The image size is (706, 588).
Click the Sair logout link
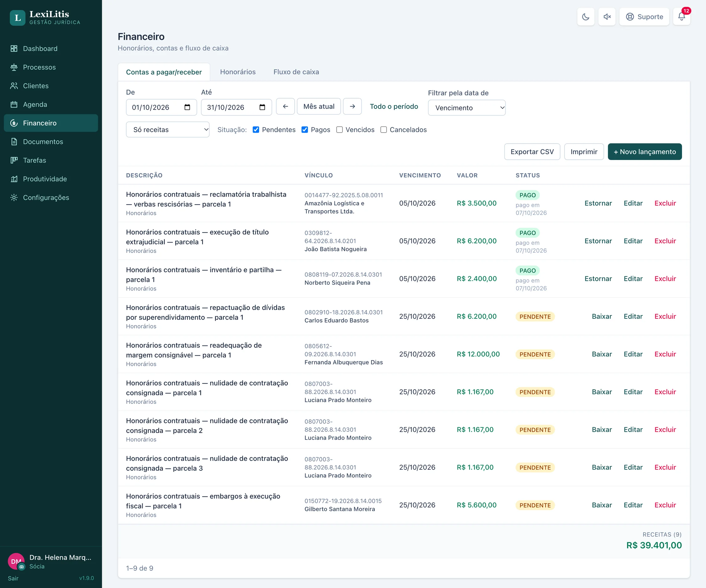point(13,578)
